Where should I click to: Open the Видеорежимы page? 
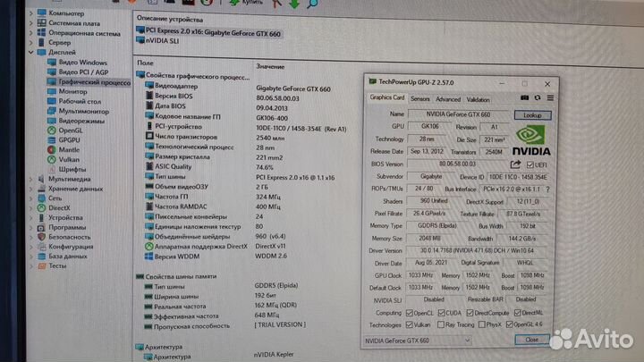tap(81, 121)
